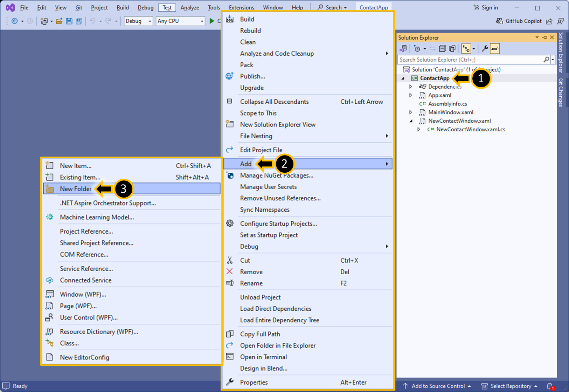Click the Send Feedback person icon

tap(561, 21)
